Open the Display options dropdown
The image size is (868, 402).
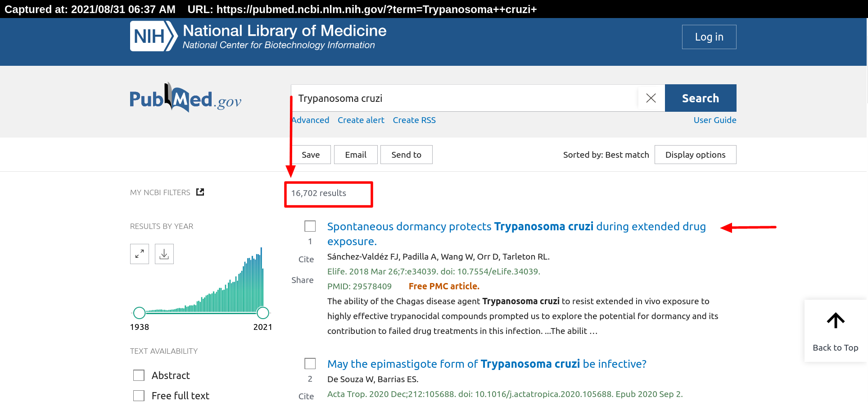point(696,155)
